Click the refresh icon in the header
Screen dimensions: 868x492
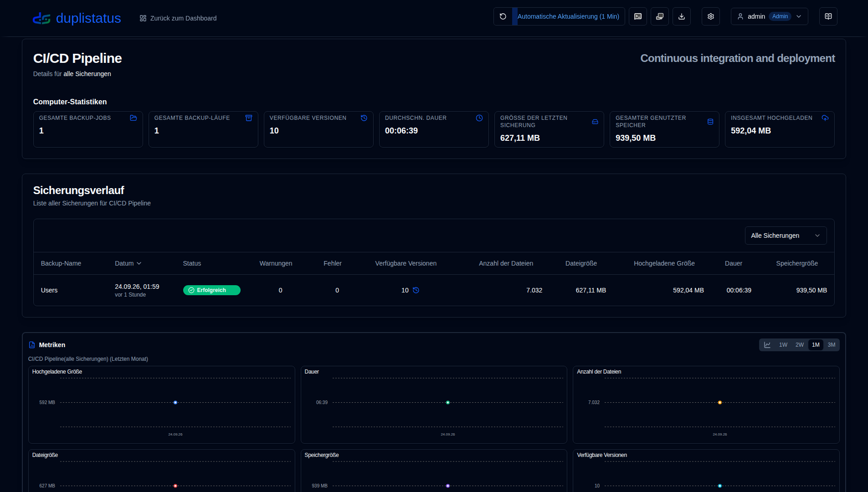(x=503, y=16)
